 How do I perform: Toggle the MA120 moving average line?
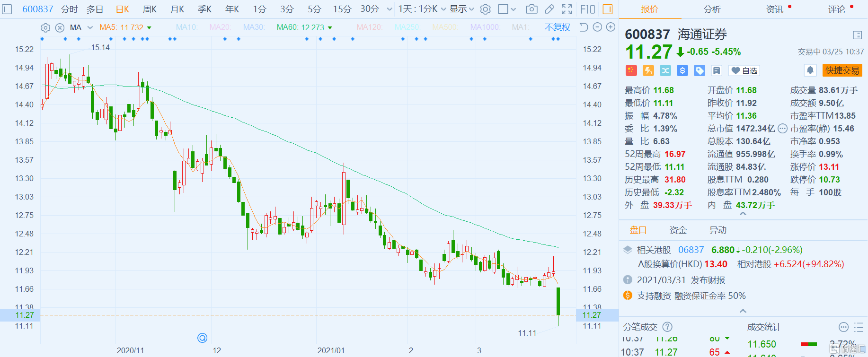[x=369, y=27]
